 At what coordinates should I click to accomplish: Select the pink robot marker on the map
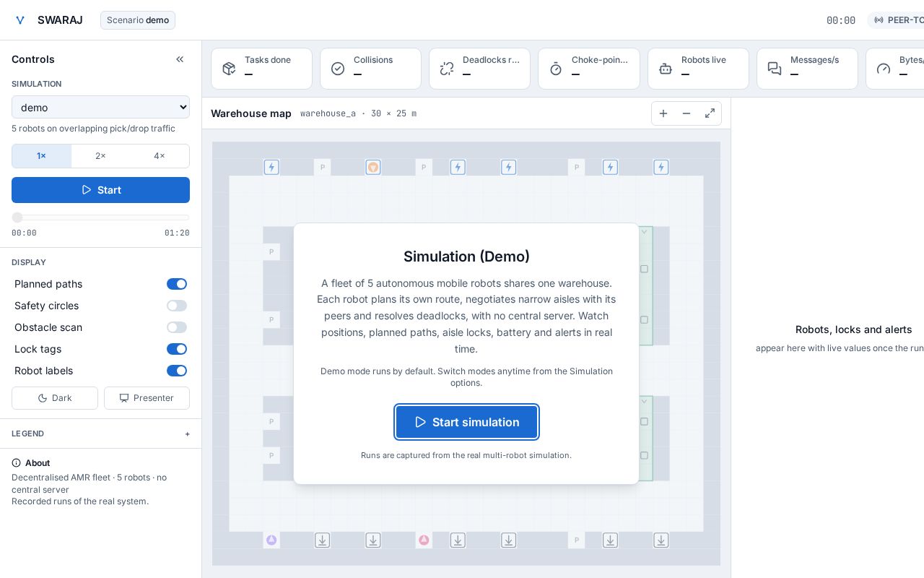(x=424, y=540)
